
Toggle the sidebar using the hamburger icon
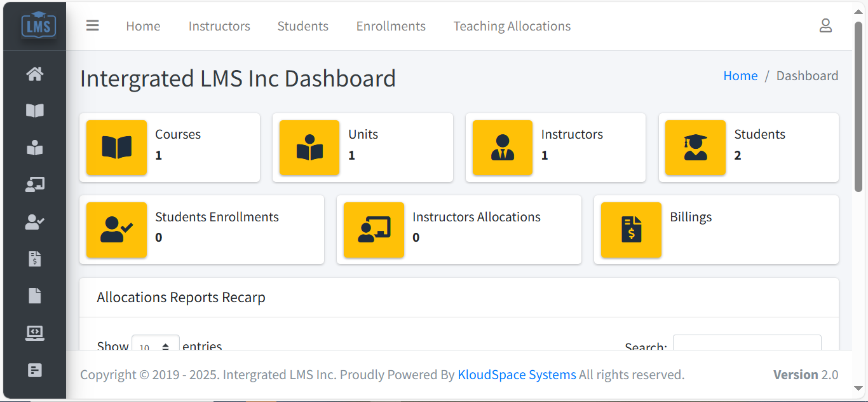tap(92, 25)
